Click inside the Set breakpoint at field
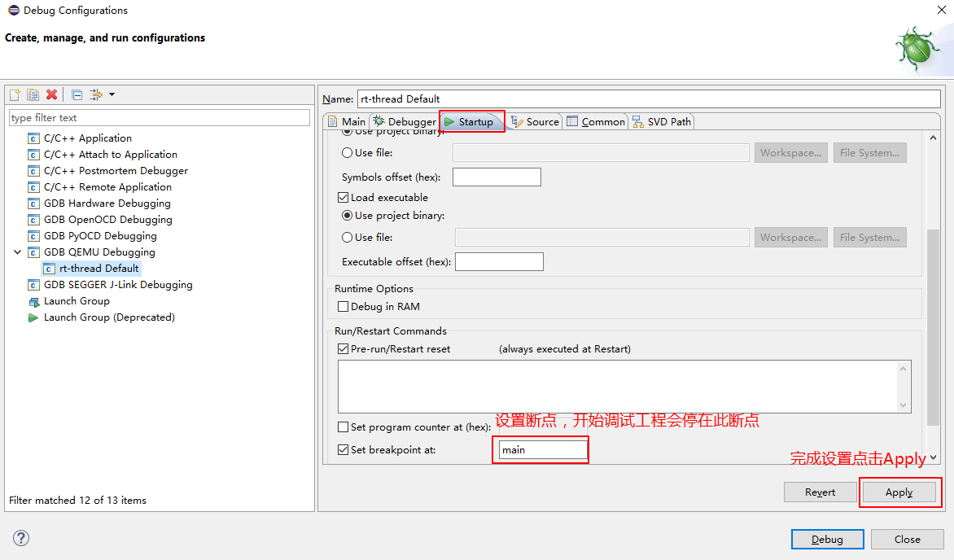Image resolution: width=954 pixels, height=560 pixels. coord(540,448)
